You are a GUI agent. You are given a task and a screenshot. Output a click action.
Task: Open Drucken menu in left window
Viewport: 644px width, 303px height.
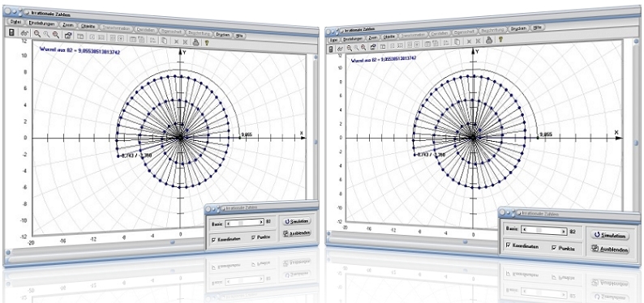tap(222, 35)
